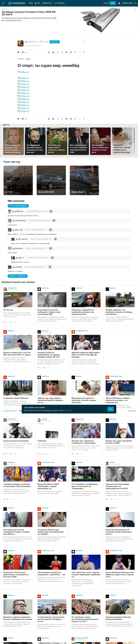Click block icon next to klesh_sk8 comment
Image resolution: width=138 pixels, height=644 pixels.
point(50,230)
